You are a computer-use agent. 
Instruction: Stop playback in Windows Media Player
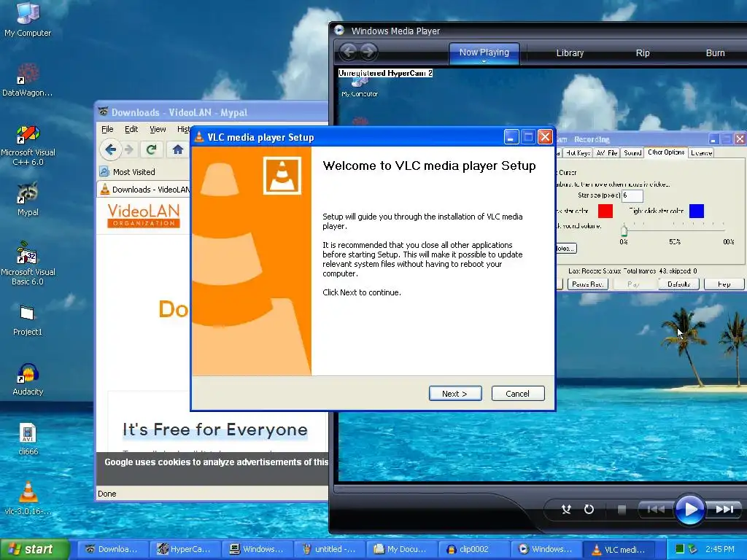[622, 510]
